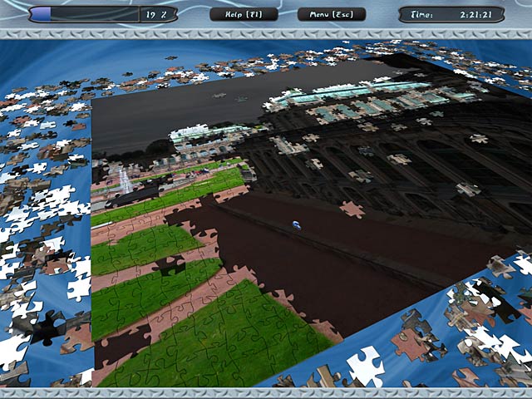Select the black piece on the lower-left tray
This screenshot has height=399, width=532.
[x=47, y=328]
